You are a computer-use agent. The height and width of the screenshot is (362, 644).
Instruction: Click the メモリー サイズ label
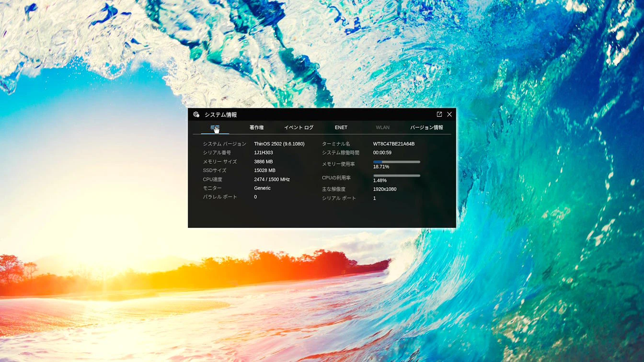[x=219, y=162]
